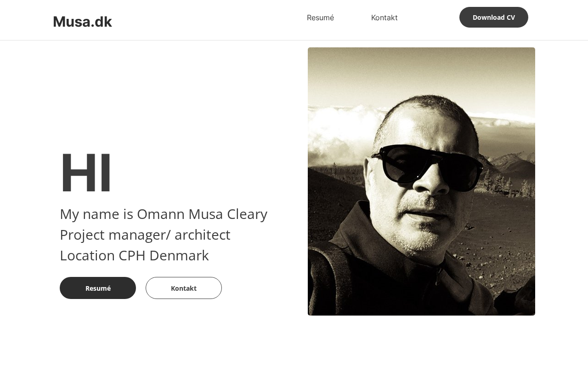Click the word 'architect' in the intro

coord(202,235)
